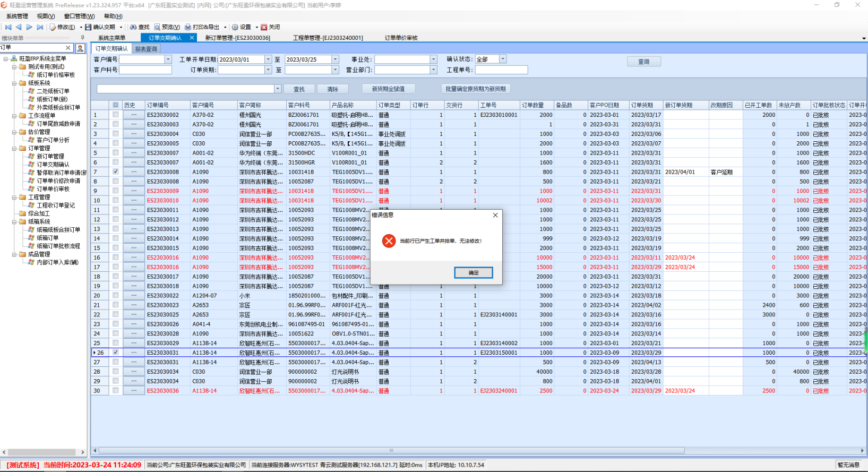Untick the checked box in row 26

click(x=116, y=353)
